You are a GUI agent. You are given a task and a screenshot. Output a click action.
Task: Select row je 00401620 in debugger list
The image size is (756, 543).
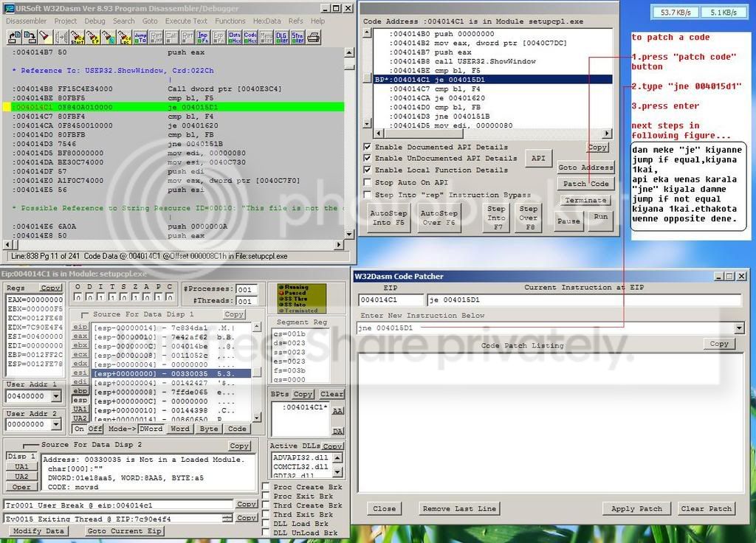[492, 98]
